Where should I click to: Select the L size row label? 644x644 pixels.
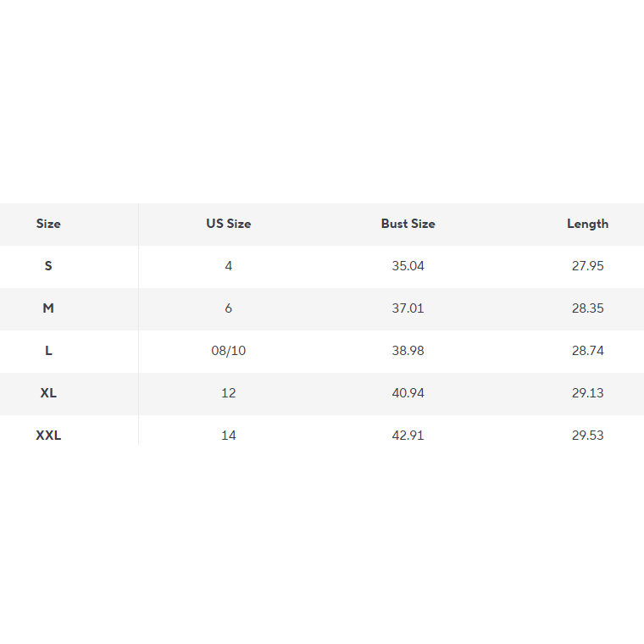[x=48, y=351]
